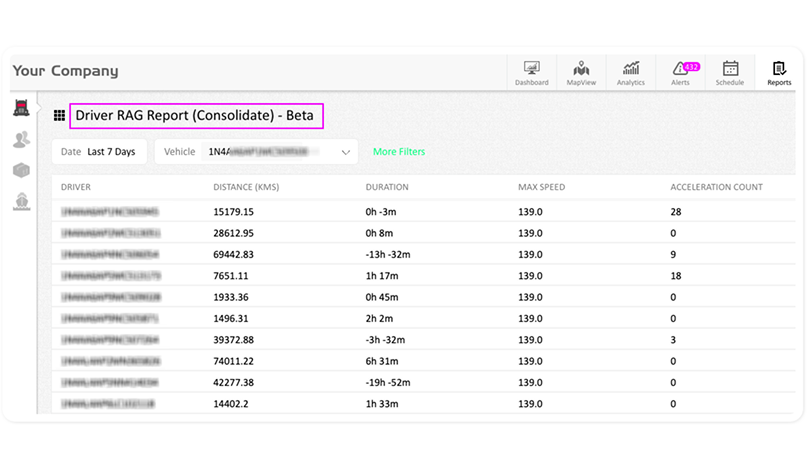Screen dimensions: 807x470
Task: Select the Reports document icon
Action: (779, 71)
